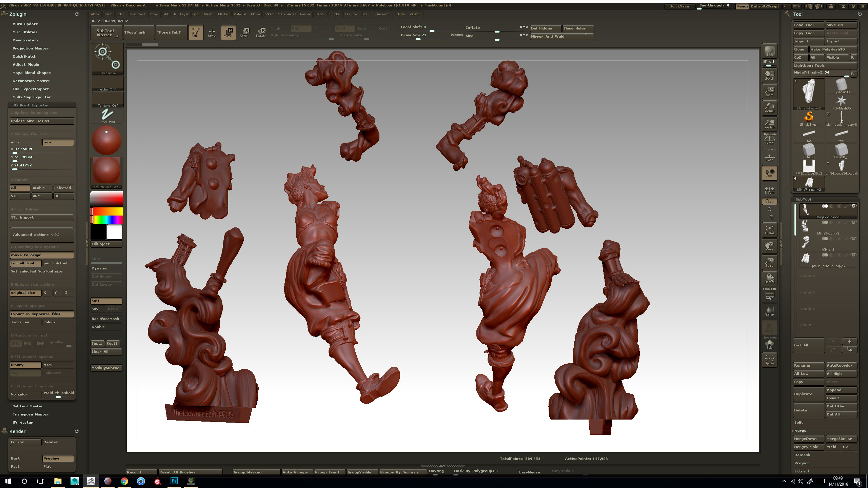Select the Cylinder3D tool thumbnail
Image resolution: width=868 pixels, height=488 pixels.
pos(842,86)
